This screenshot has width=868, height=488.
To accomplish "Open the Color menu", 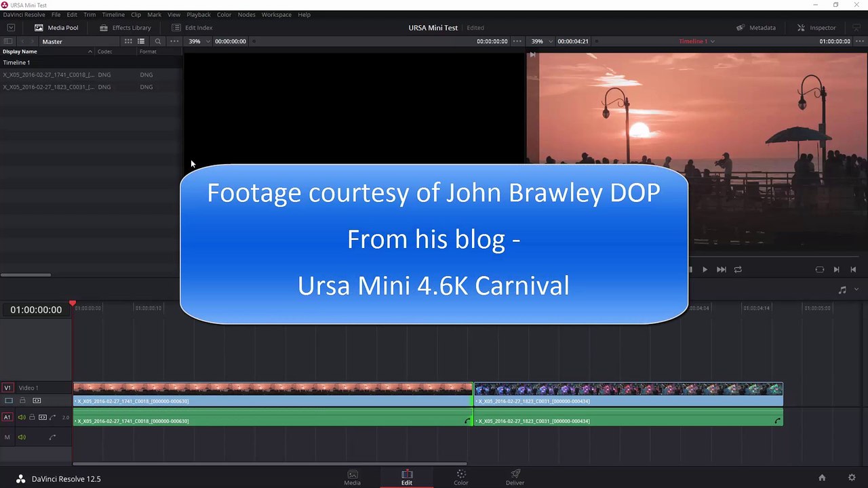I will 224,14.
